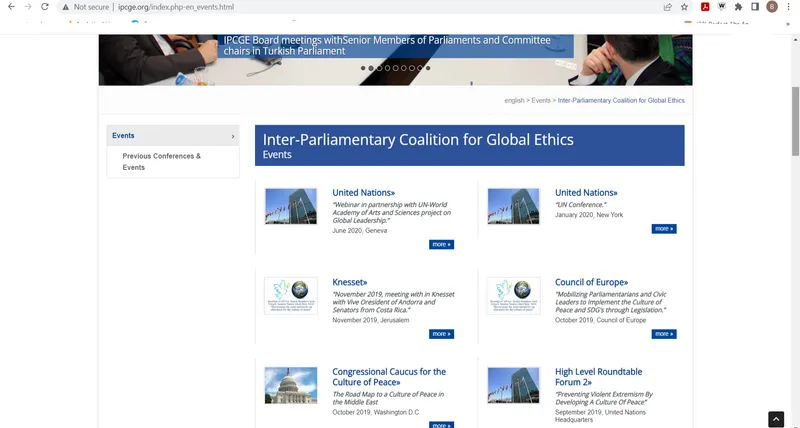The width and height of the screenshot is (800, 428).
Task: Open Previous Conferences & Events sidebar item
Action: (x=162, y=162)
